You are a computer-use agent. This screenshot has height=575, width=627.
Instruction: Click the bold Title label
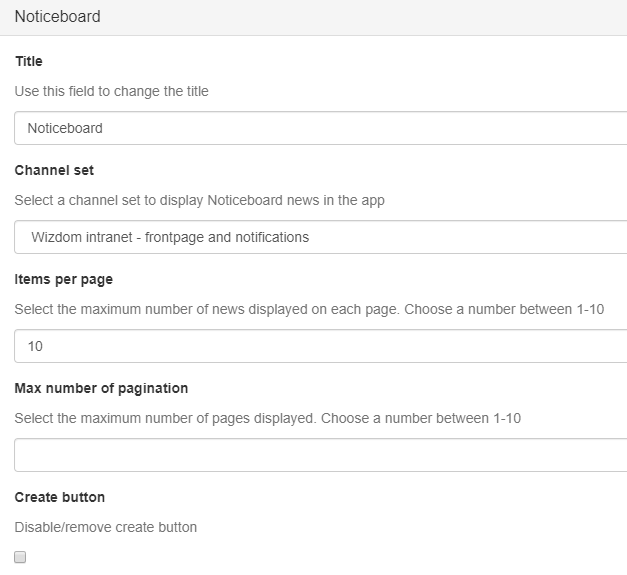(29, 61)
